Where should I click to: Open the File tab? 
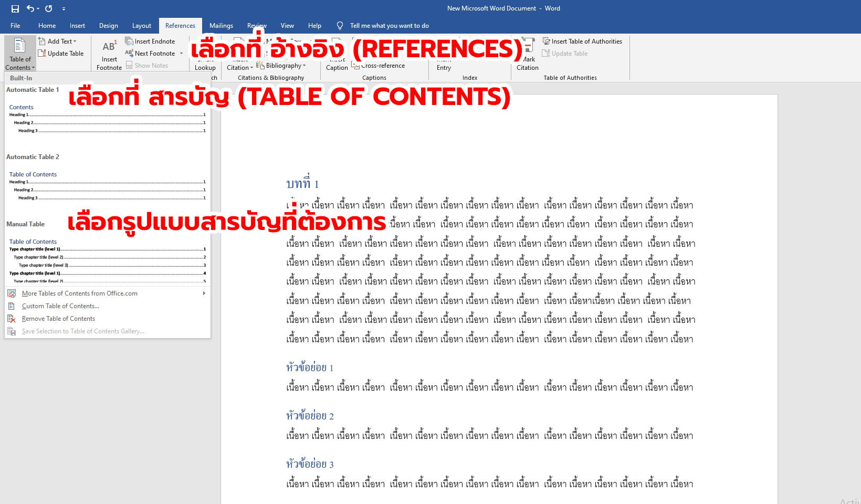tap(15, 25)
